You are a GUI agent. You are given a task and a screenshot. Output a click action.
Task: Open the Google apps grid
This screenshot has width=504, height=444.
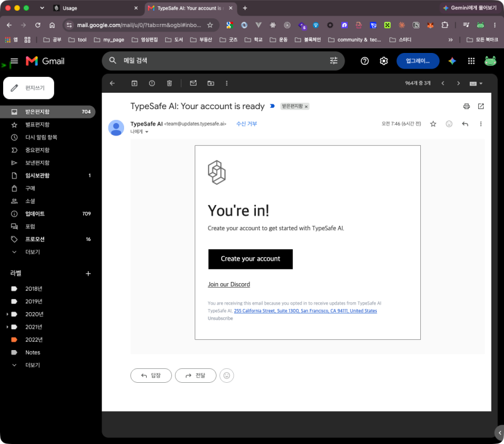pos(471,61)
